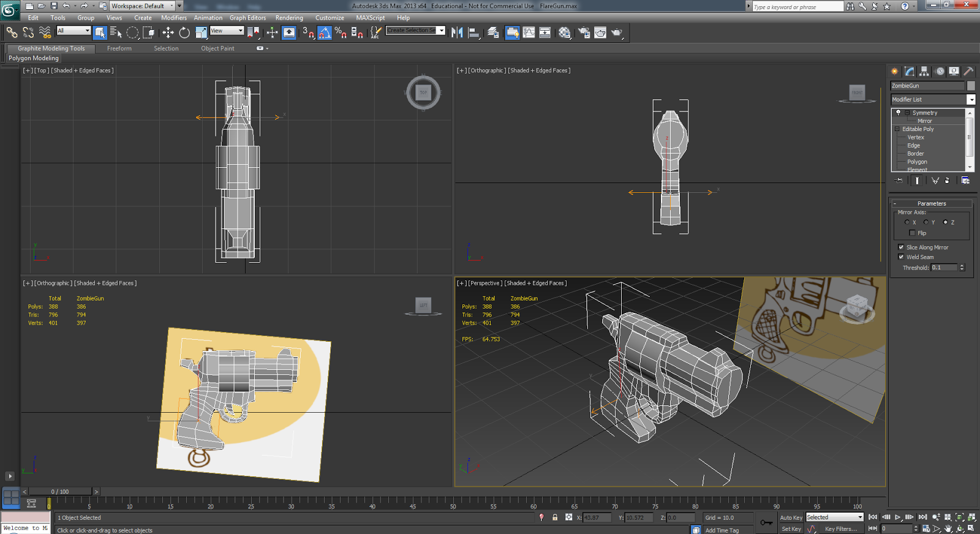Open the Hierarchy panel tab icon
Image resolution: width=980 pixels, height=534 pixels.
pos(924,71)
